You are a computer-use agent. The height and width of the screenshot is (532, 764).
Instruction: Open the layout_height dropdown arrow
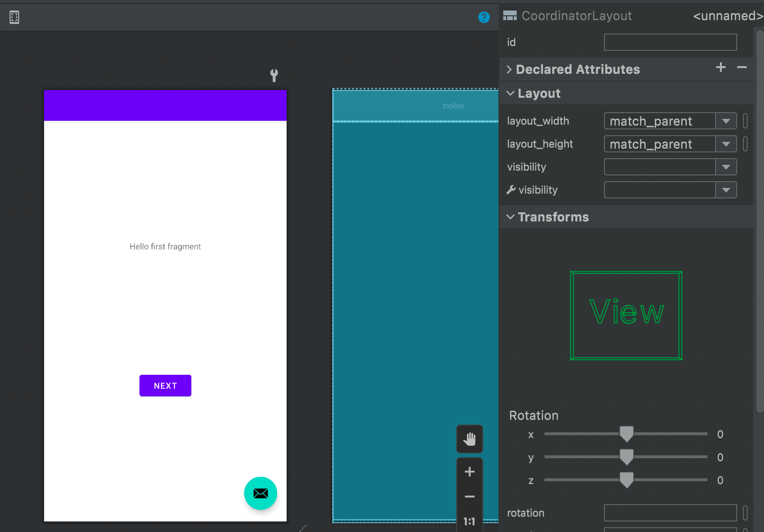(726, 144)
